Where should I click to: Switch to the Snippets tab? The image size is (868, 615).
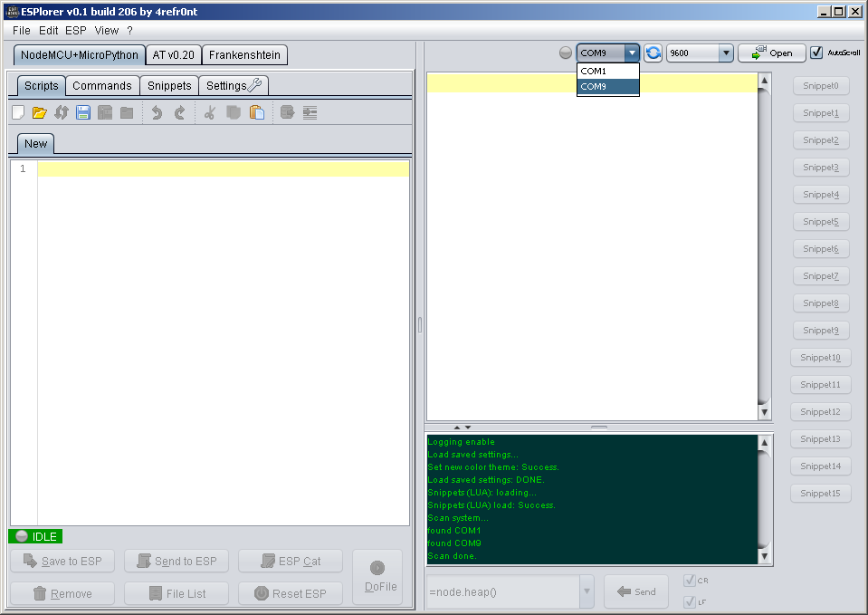pyautogui.click(x=169, y=85)
